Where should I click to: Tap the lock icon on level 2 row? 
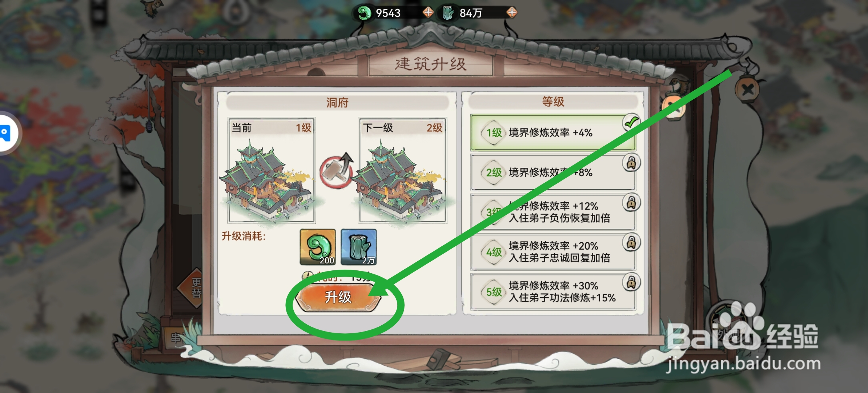point(631,163)
